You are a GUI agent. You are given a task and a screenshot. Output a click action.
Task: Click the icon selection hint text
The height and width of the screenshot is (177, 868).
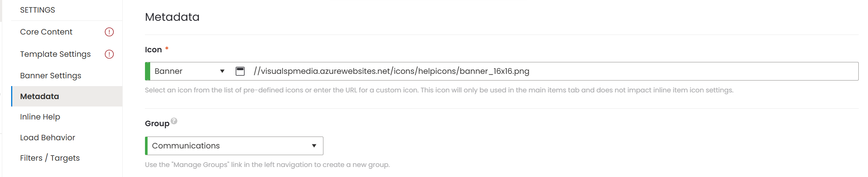pos(439,90)
